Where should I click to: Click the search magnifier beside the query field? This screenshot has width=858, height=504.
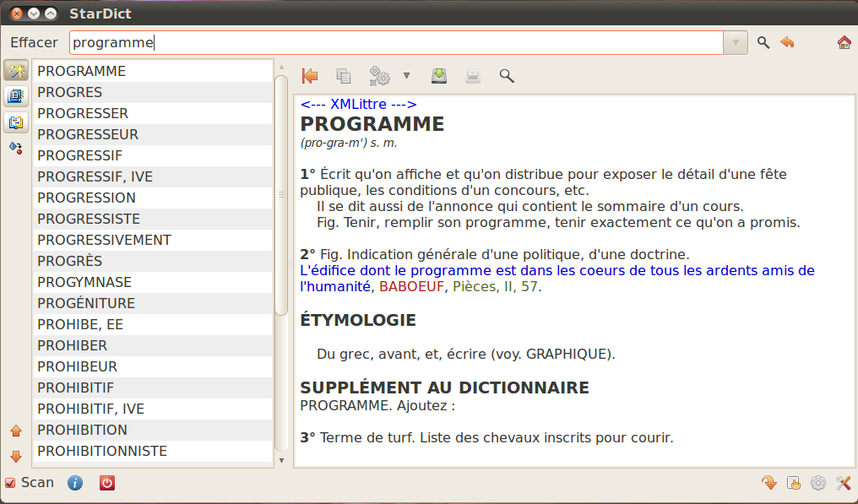point(763,42)
